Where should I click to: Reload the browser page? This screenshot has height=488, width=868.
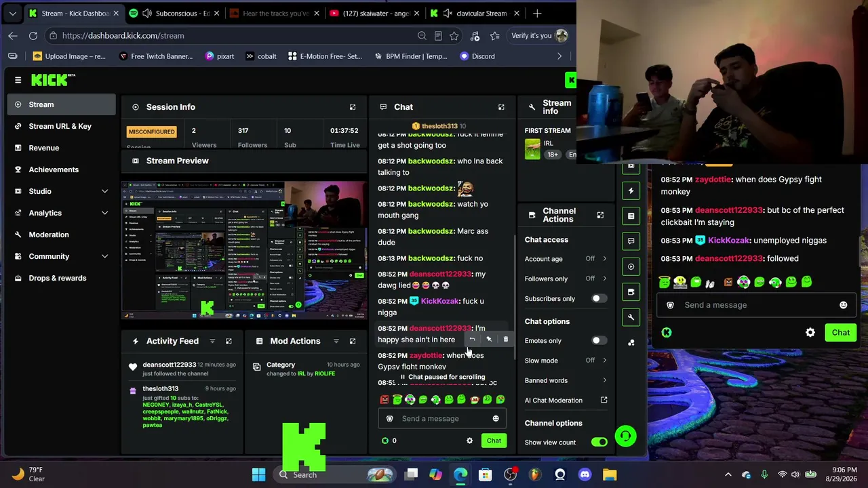[x=33, y=35]
